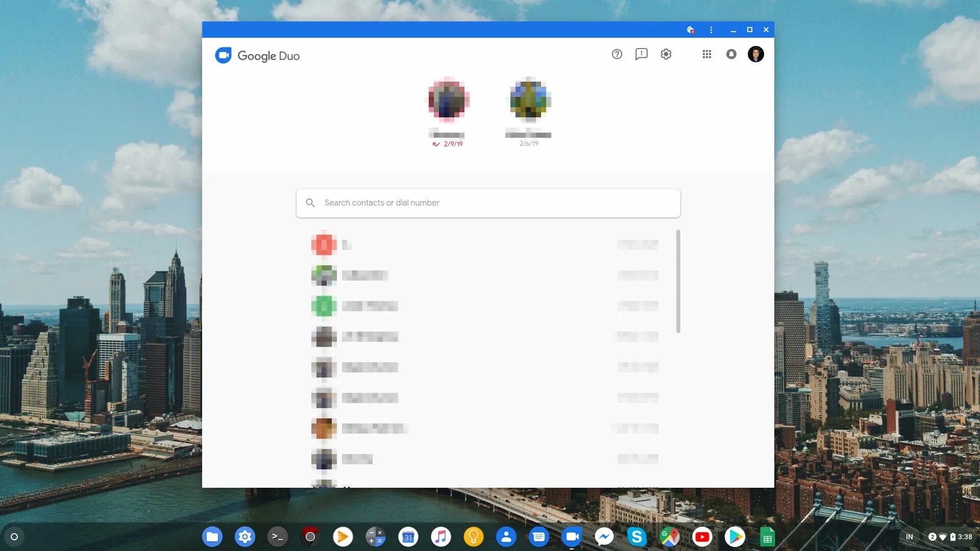Screen dimensions: 980x551
Task: Open Google Duo settings gear
Action: coord(666,54)
